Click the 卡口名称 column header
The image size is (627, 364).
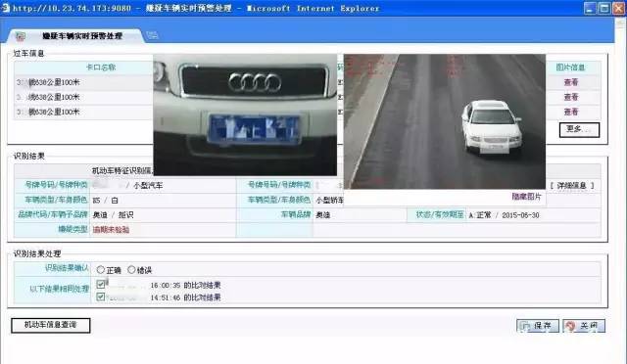(x=101, y=68)
